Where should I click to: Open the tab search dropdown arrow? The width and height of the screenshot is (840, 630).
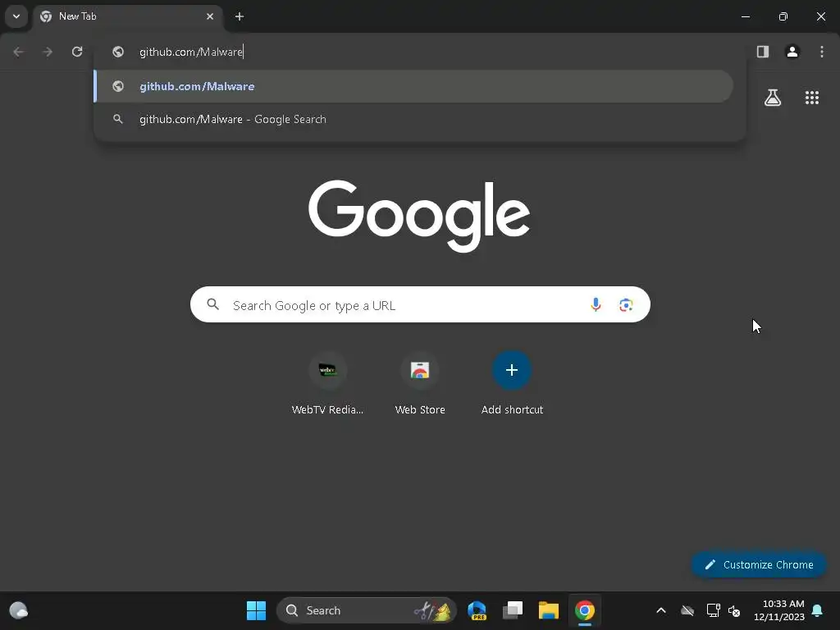(x=16, y=16)
